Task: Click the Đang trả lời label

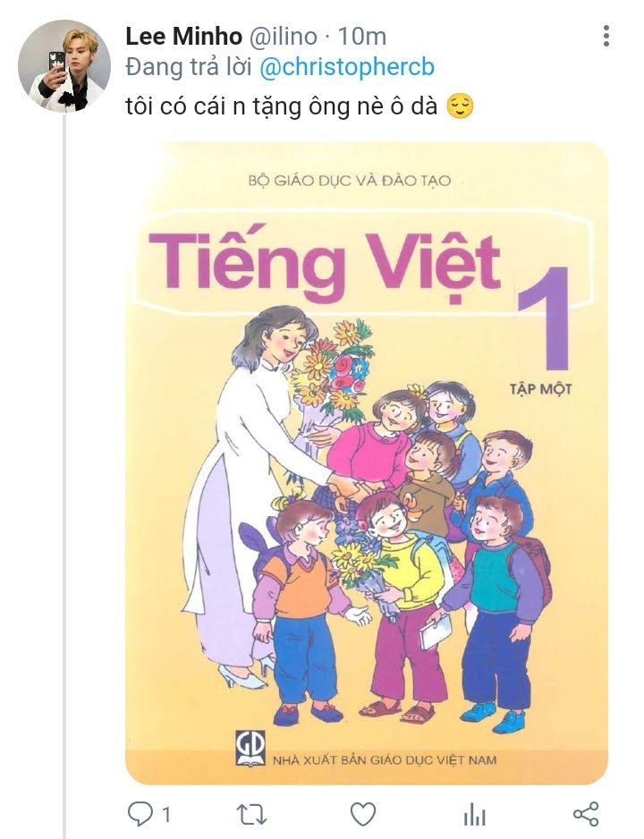Action: point(189,68)
